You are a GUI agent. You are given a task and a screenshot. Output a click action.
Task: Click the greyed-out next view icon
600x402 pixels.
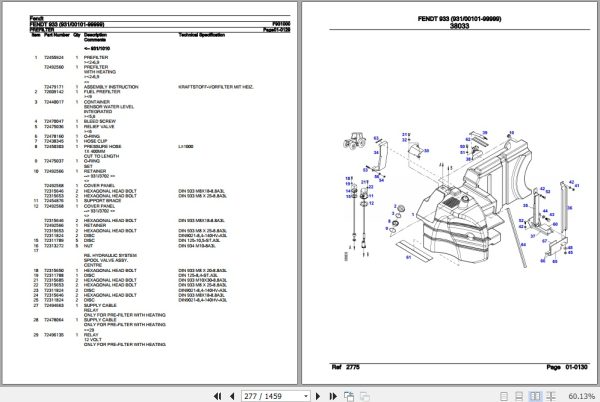point(365,396)
